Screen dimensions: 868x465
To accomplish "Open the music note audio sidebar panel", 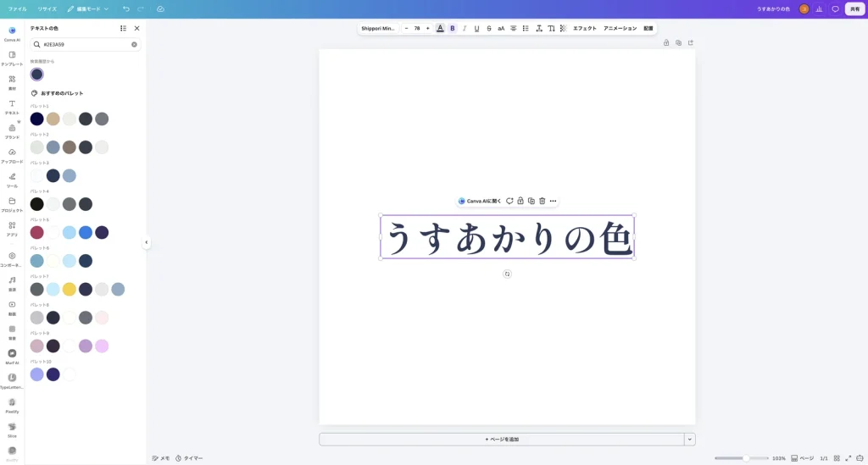I will coord(12,283).
